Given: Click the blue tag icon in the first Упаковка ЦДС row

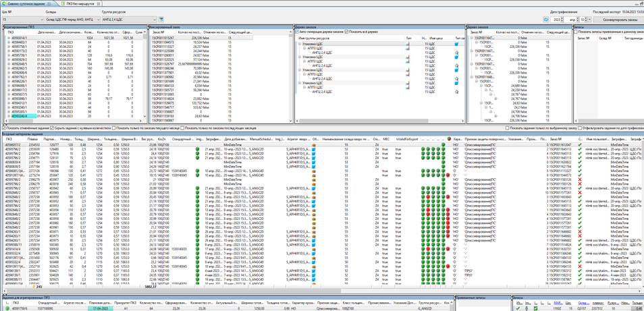Looking at the screenshot, I should point(457,43).
